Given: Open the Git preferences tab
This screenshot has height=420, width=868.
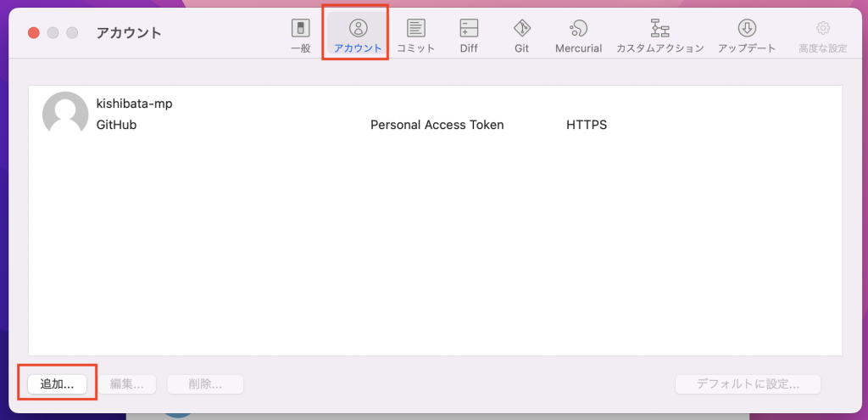Looking at the screenshot, I should 522,36.
